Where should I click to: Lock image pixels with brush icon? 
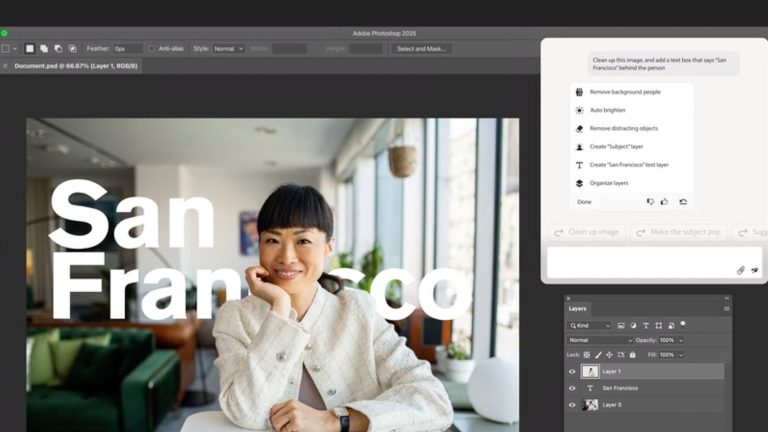(598, 355)
